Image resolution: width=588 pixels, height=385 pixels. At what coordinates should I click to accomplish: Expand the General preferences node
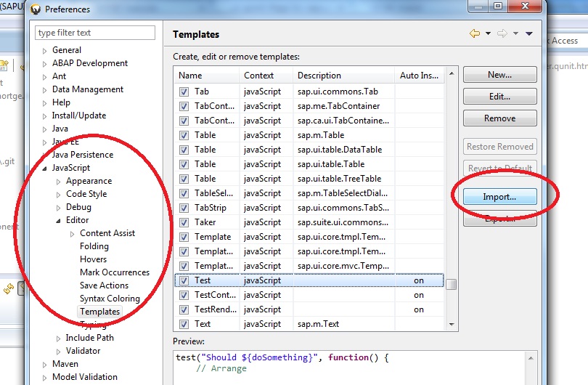click(x=45, y=51)
